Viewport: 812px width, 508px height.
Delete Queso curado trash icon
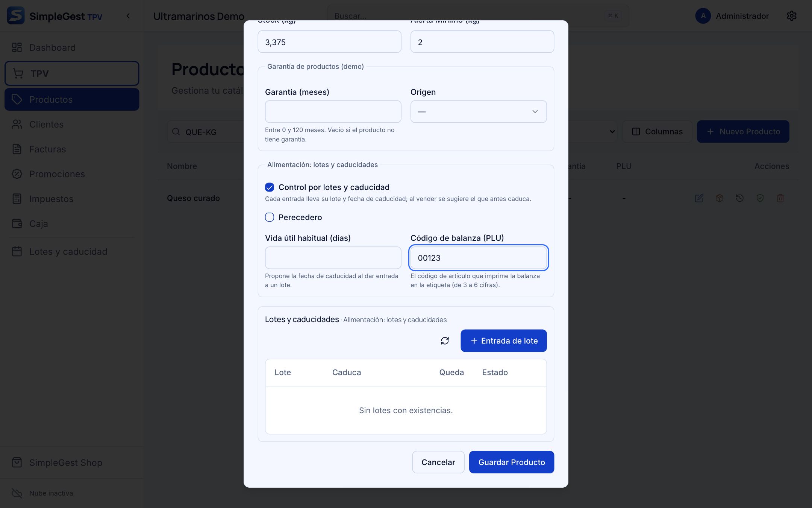(x=780, y=198)
